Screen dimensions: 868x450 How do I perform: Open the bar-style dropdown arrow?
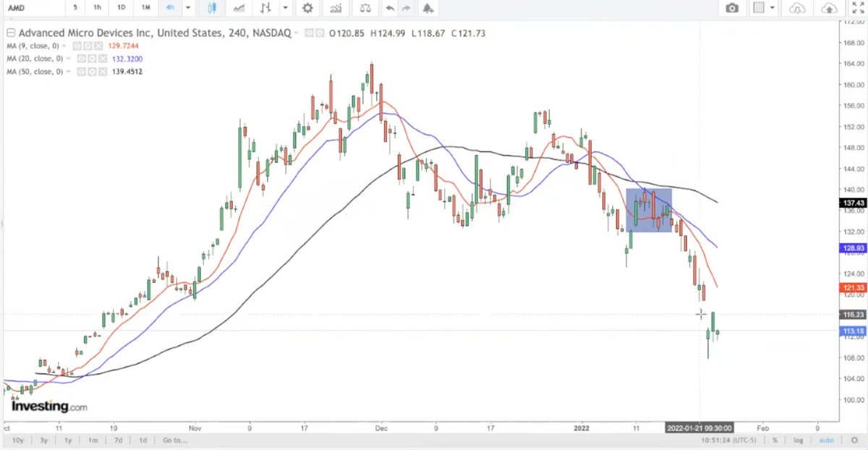[286, 8]
